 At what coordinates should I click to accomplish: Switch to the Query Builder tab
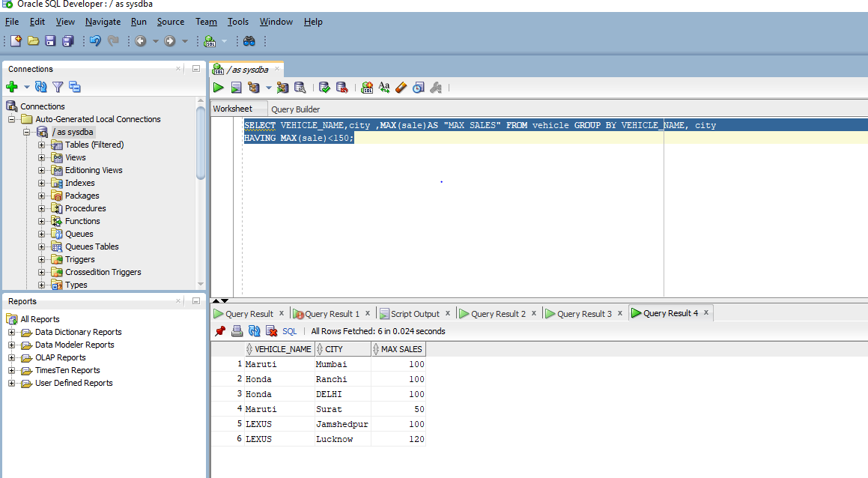[x=295, y=109]
